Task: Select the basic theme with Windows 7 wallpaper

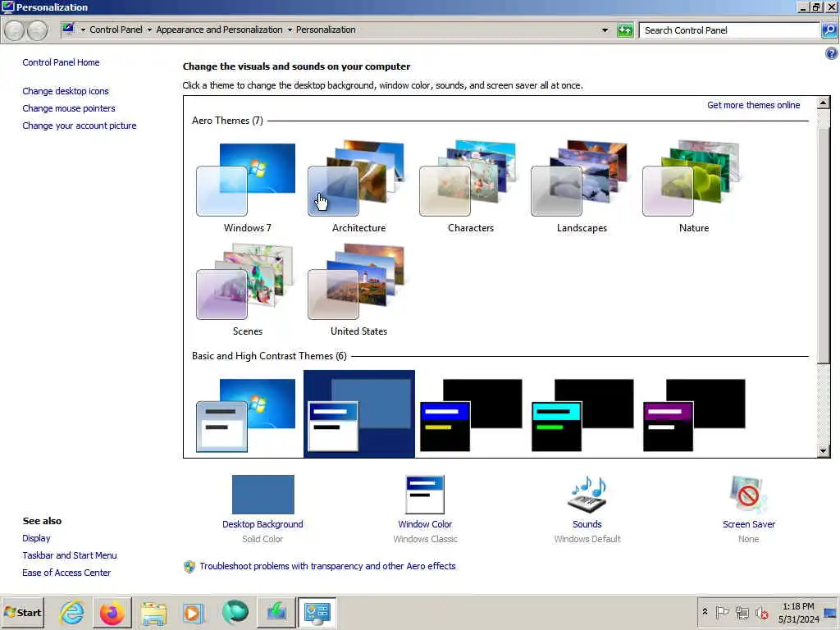Action: tap(247, 415)
